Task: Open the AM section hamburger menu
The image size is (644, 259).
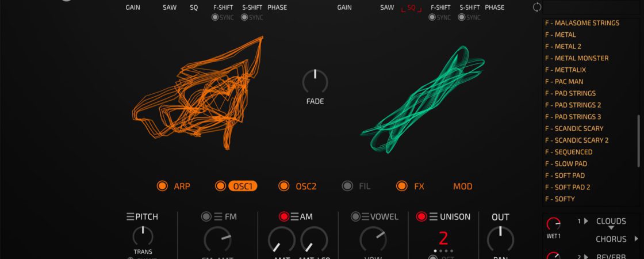Action: coord(294,216)
